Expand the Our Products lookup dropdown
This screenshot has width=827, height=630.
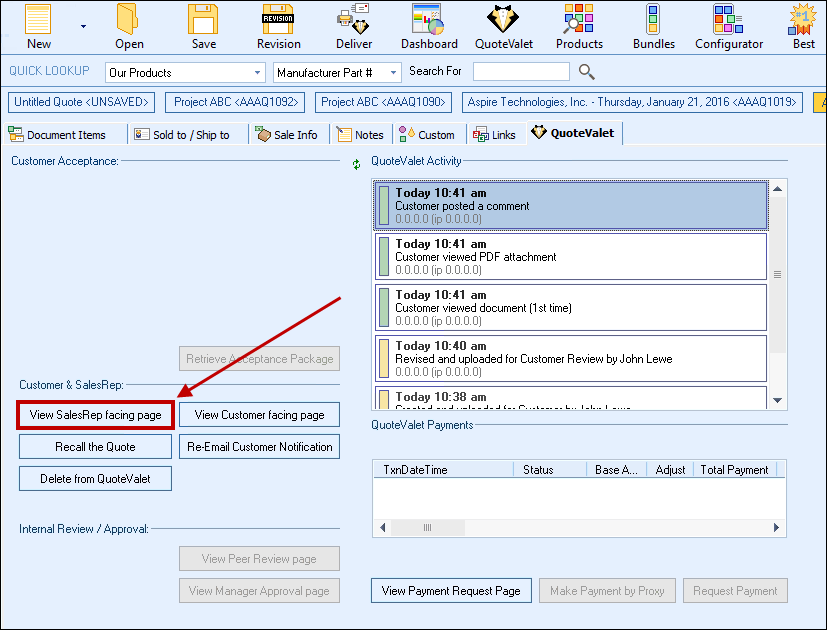[x=257, y=73]
